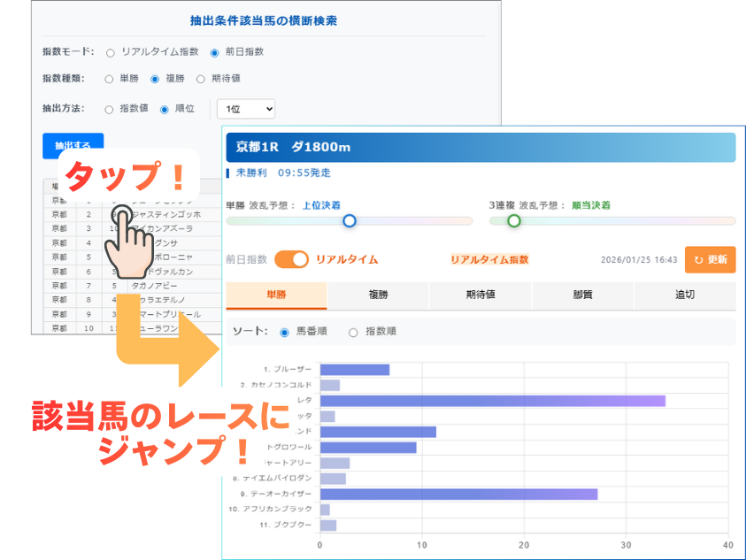Toggle the 前日指数/リアルタイム switch
746x560 pixels.
click(291, 259)
